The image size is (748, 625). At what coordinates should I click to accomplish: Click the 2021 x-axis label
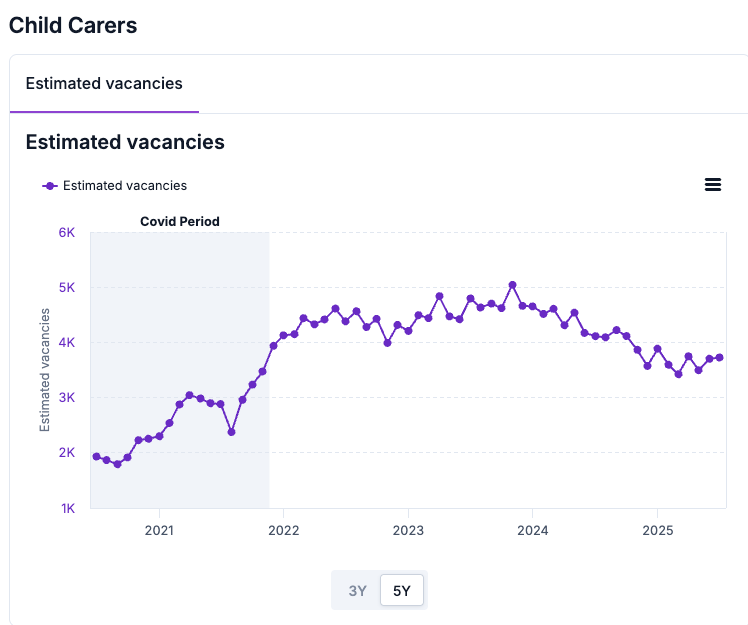click(x=160, y=527)
